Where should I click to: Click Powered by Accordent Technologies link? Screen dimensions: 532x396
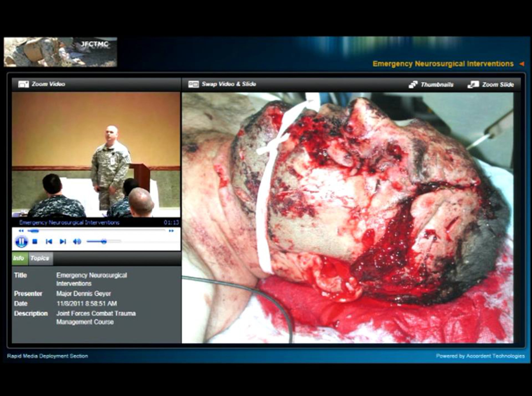pyautogui.click(x=480, y=356)
